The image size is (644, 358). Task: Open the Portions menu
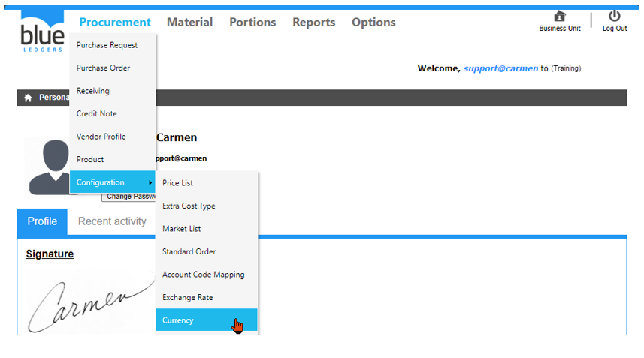(x=252, y=23)
